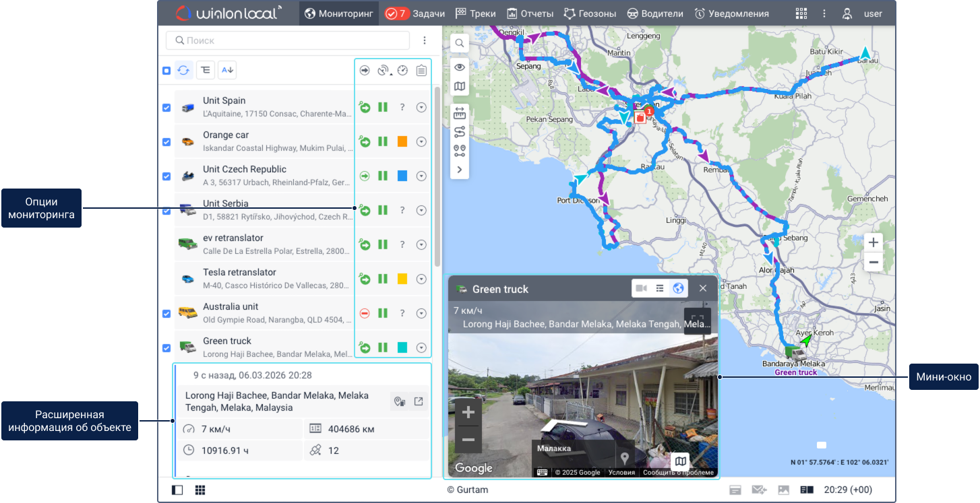Screen dimensions: 980x503
Task: Zoom in the main map with plus button
Action: (x=873, y=242)
